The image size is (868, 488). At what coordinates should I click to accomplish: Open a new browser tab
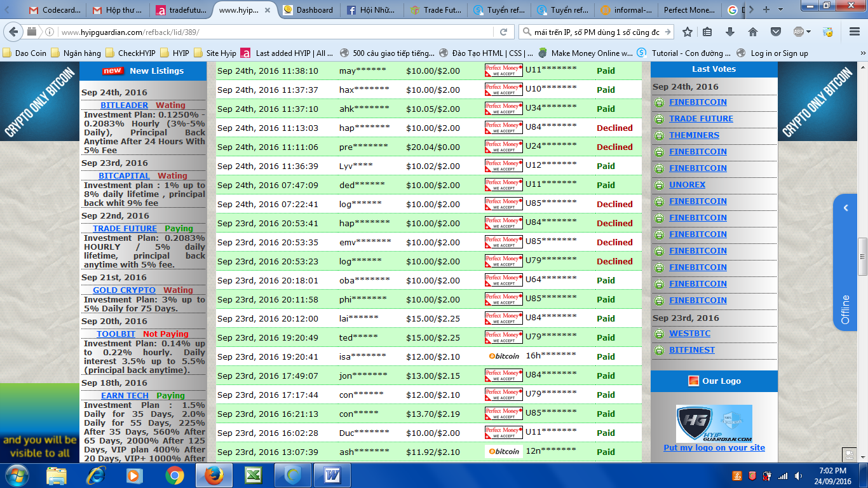coord(766,10)
